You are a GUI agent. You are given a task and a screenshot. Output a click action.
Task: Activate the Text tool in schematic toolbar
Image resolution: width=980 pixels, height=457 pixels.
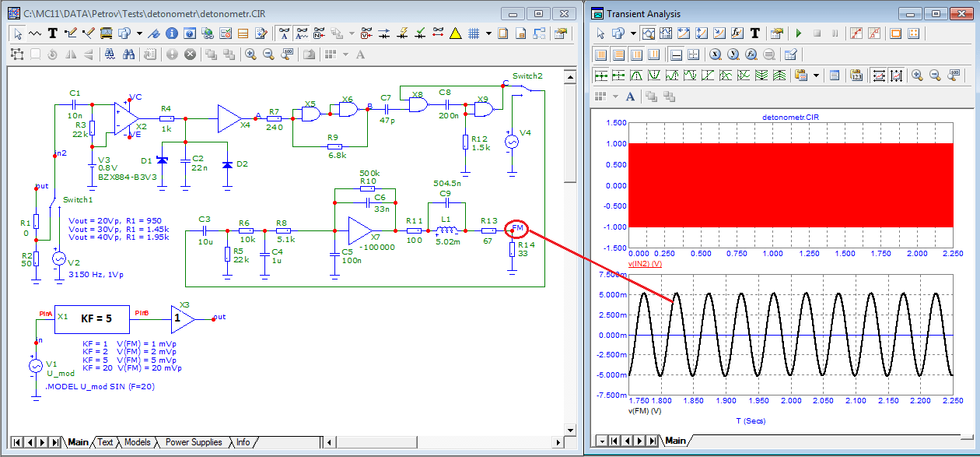click(x=53, y=33)
